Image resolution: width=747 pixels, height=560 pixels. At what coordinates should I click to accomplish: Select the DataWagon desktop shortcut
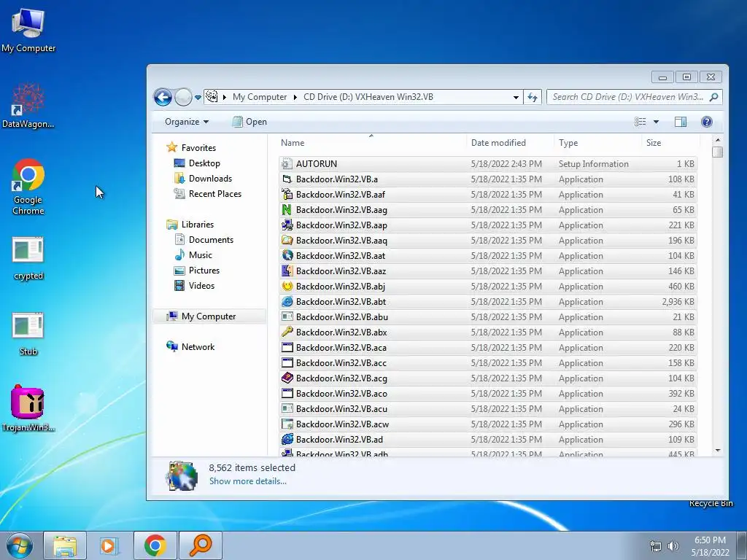click(28, 106)
